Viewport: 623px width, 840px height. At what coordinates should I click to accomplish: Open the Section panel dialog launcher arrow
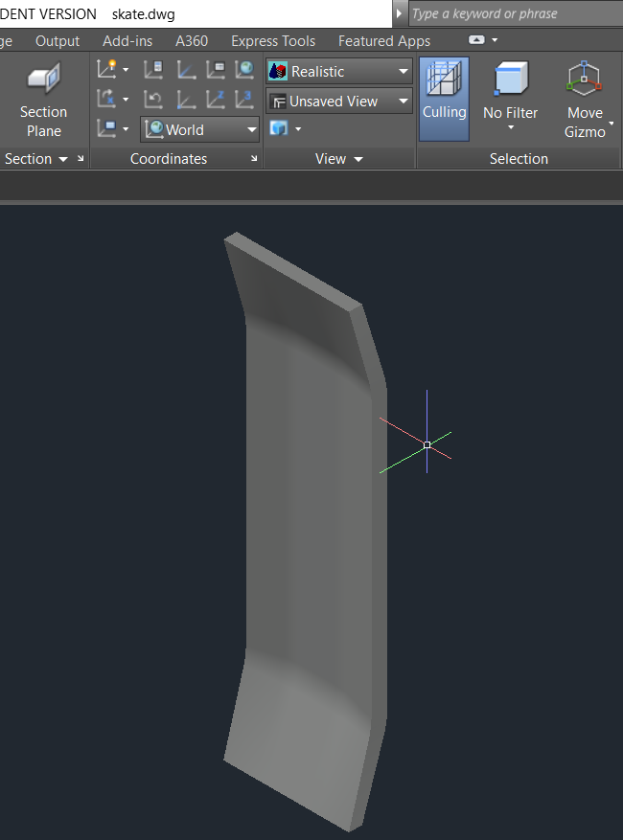(81, 159)
